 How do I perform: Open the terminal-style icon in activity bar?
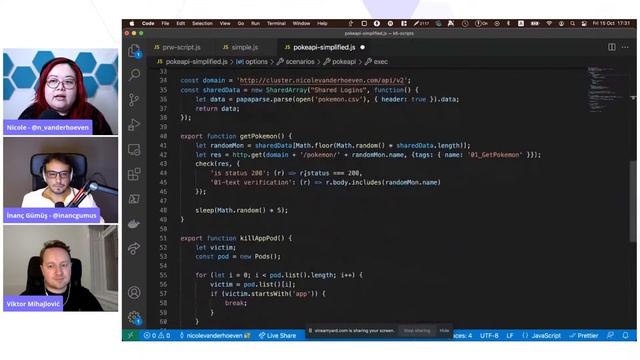[x=134, y=199]
